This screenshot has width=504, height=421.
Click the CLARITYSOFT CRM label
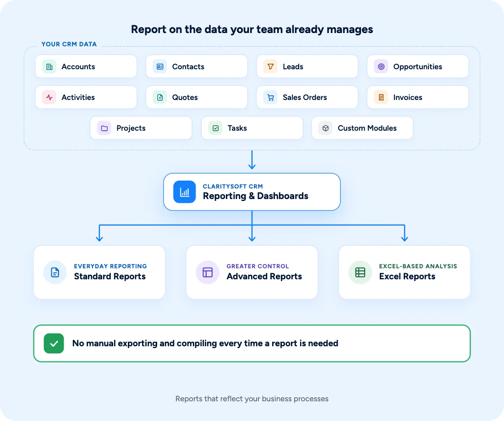point(233,186)
